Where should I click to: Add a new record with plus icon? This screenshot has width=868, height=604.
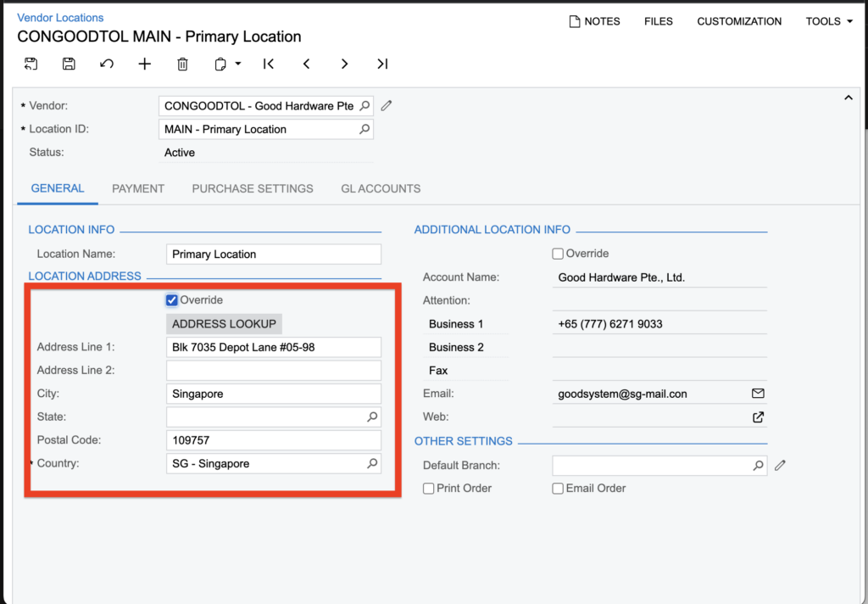145,64
